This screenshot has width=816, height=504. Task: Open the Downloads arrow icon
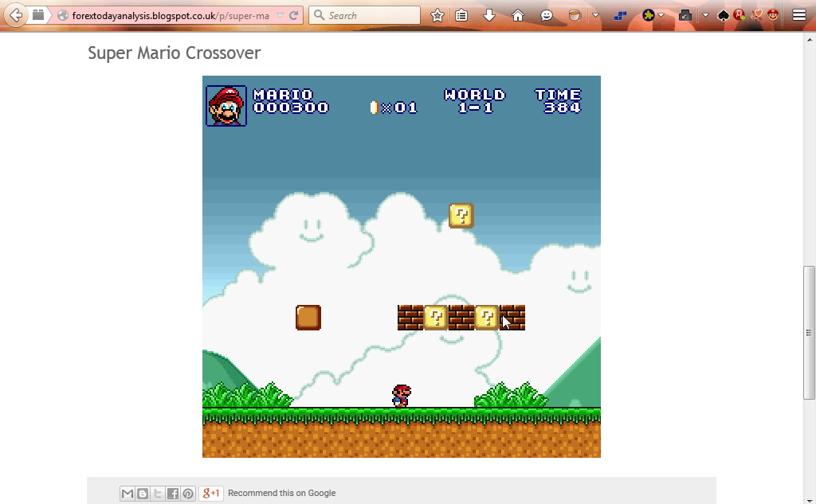click(489, 16)
